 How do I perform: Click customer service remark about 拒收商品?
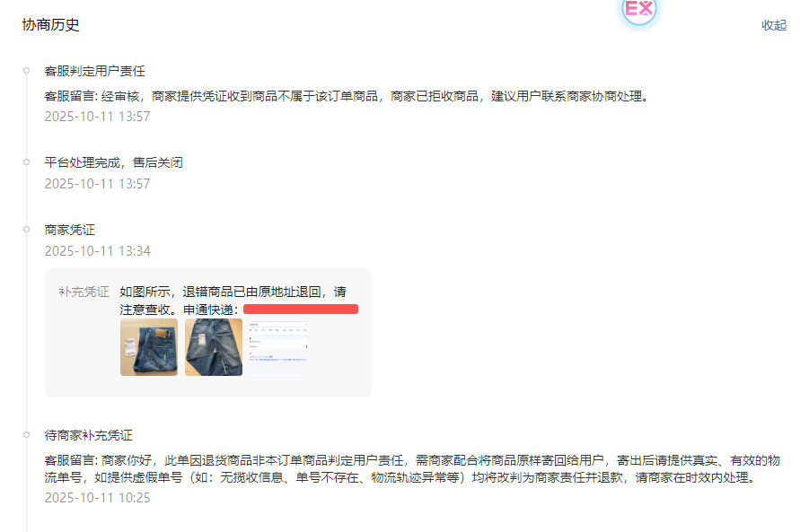[347, 96]
